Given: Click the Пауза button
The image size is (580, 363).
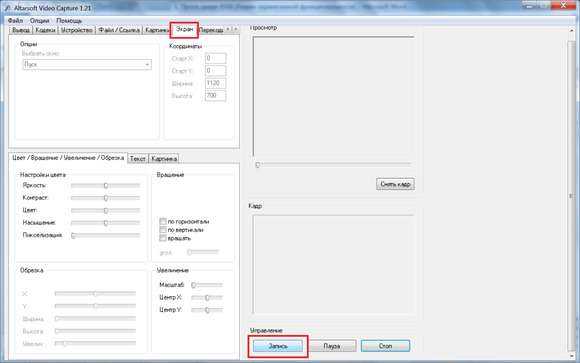Looking at the screenshot, I should 332,346.
